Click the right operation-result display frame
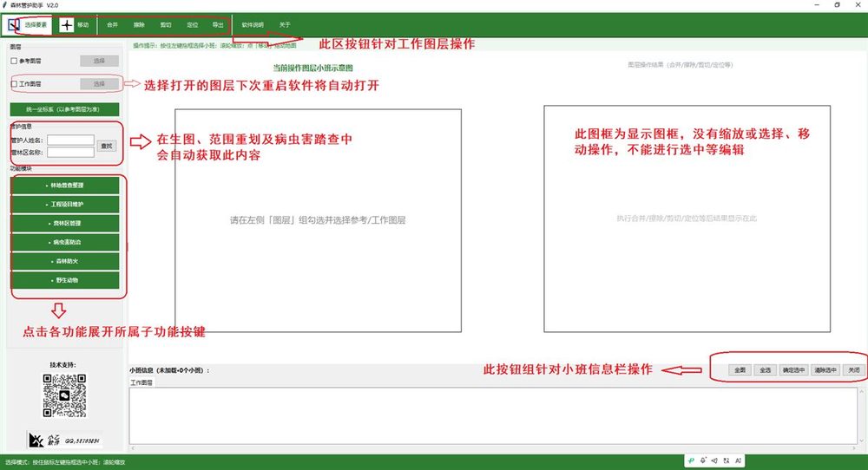 pos(687,219)
